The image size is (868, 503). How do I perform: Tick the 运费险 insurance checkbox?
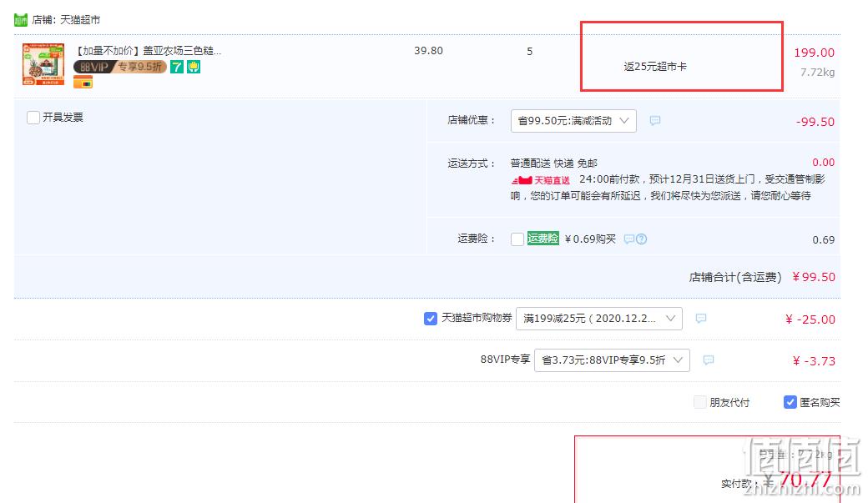click(x=517, y=239)
